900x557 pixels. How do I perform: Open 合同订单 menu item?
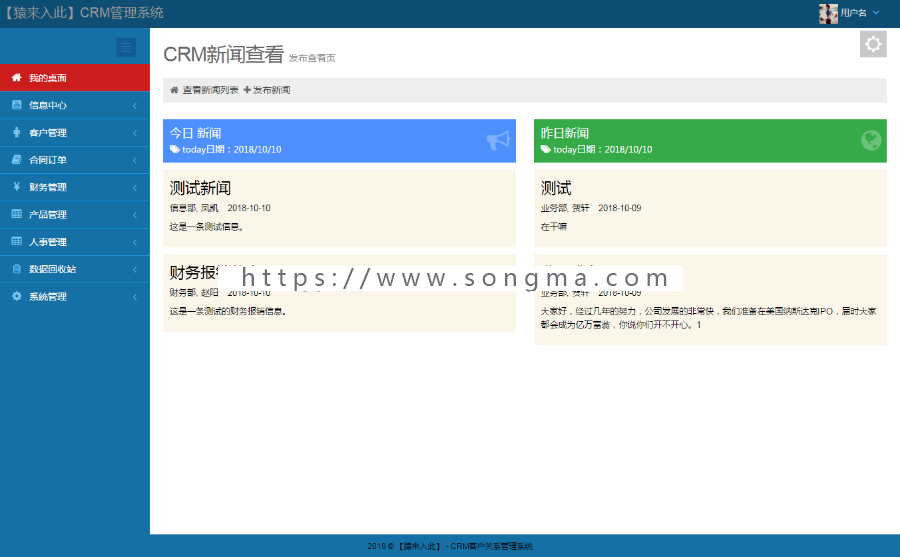pos(75,160)
